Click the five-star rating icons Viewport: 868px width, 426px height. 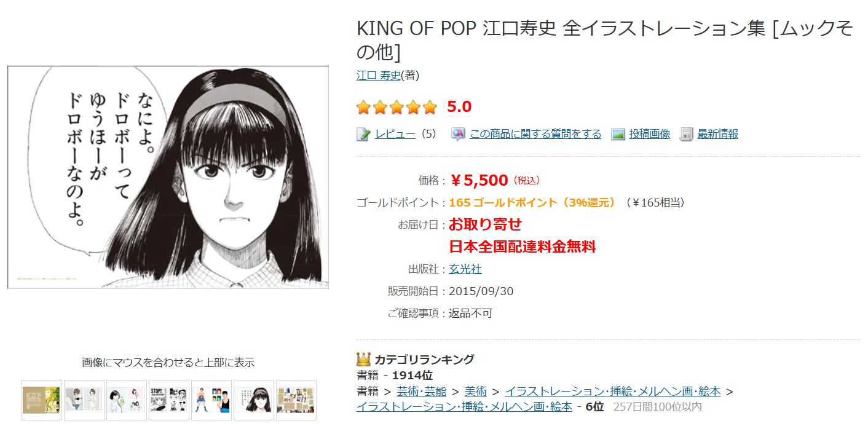[x=397, y=108]
